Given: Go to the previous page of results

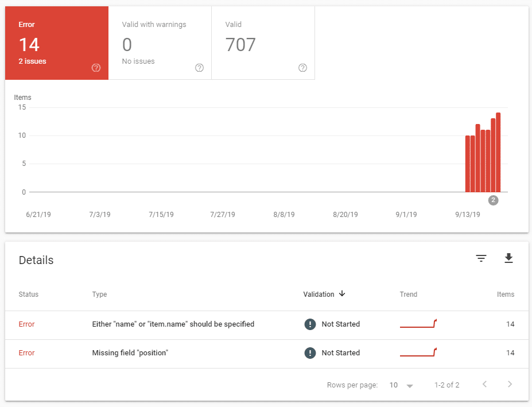Looking at the screenshot, I should pos(484,385).
